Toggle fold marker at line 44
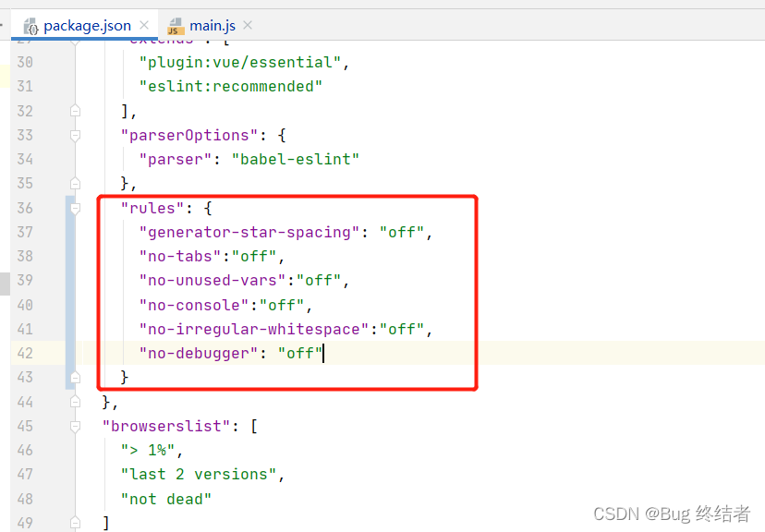The width and height of the screenshot is (765, 532). (x=75, y=402)
